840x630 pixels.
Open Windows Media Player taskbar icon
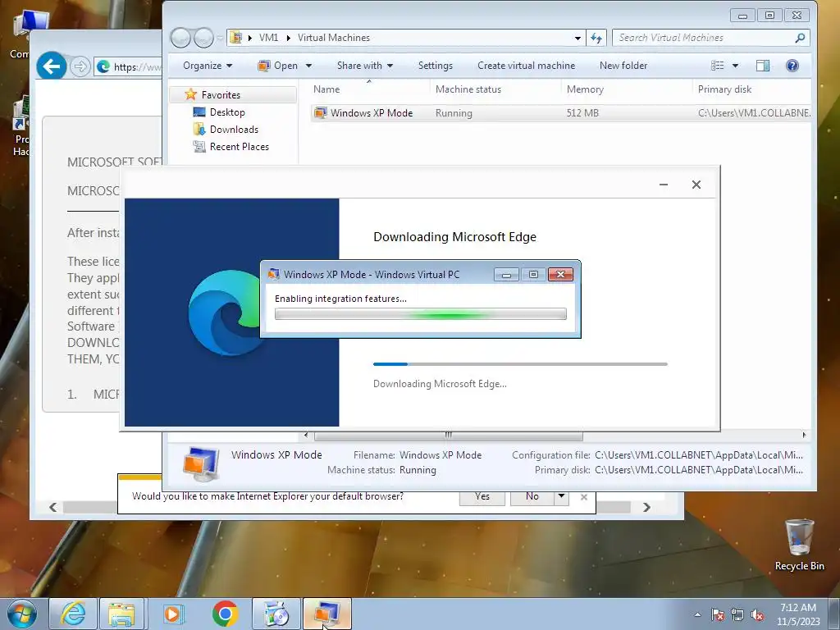(x=172, y=614)
